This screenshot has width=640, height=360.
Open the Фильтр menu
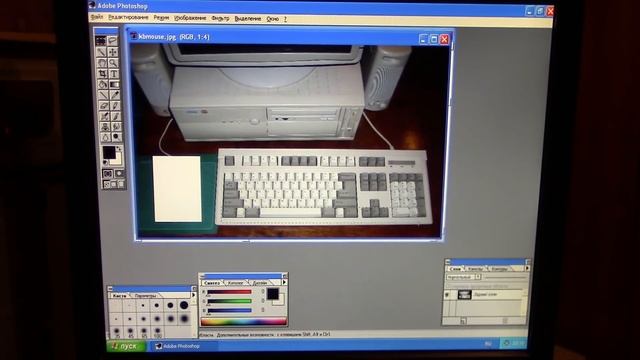coord(220,18)
